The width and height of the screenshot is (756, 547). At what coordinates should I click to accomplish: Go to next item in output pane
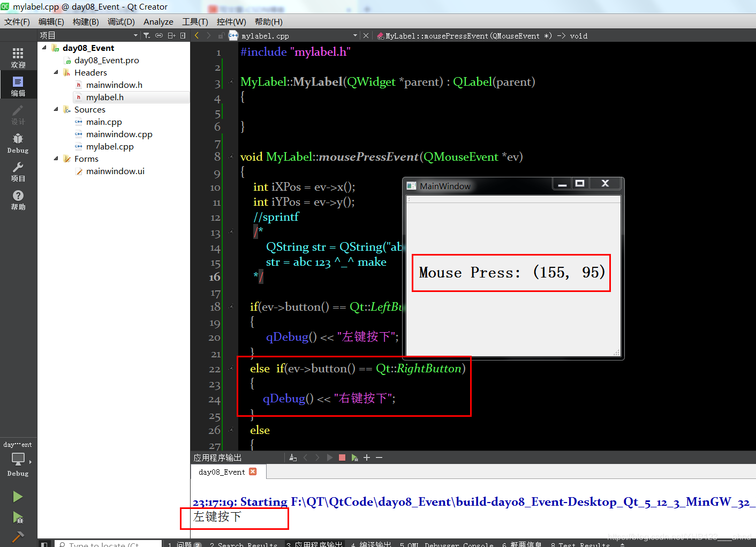[x=317, y=458]
